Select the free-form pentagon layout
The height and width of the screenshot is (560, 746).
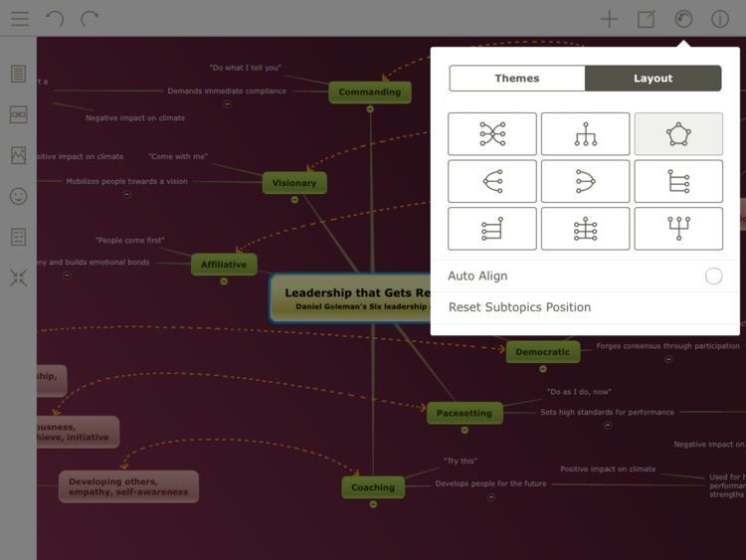point(678,133)
